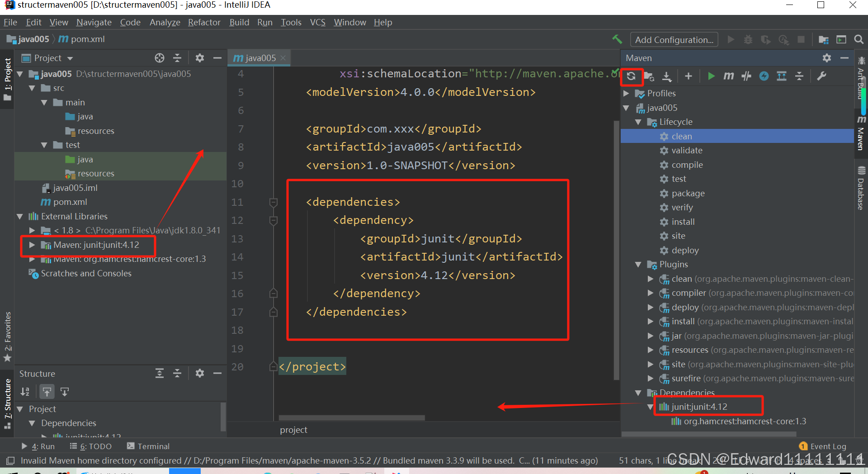868x474 pixels.
Task: Click the project breadcrumb below editor
Action: pyautogui.click(x=293, y=430)
